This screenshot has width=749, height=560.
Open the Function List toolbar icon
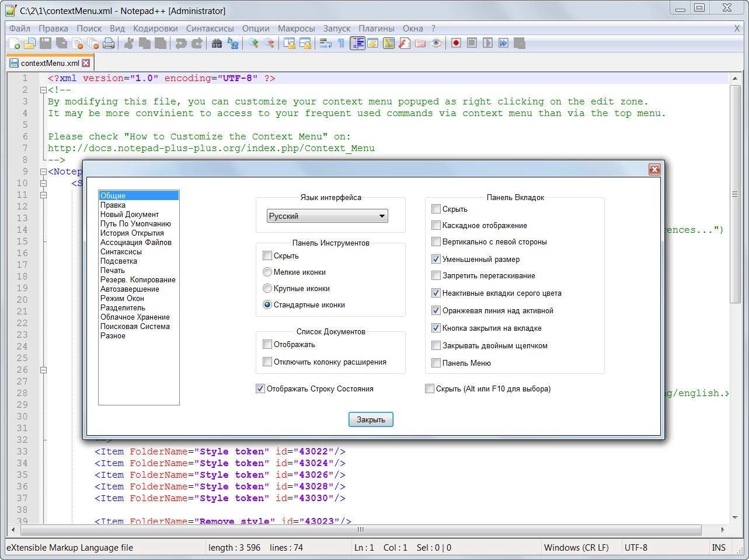tap(404, 43)
